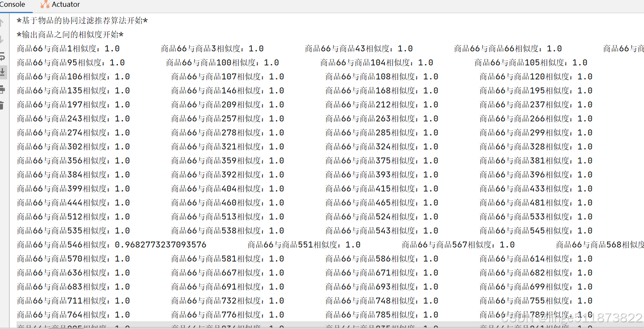644x329 pixels.
Task: Select the 商品699 similarity entry
Action: pyautogui.click(x=536, y=287)
